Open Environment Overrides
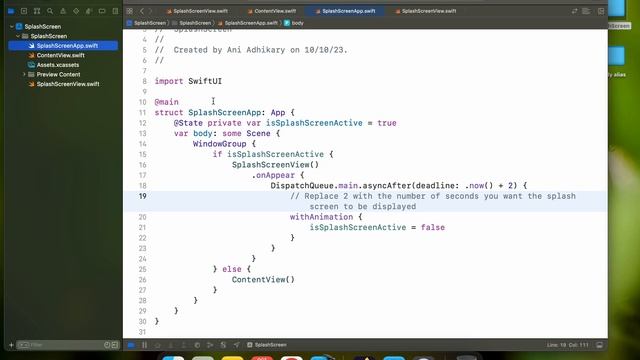This screenshot has height=360, width=640. coord(223,345)
